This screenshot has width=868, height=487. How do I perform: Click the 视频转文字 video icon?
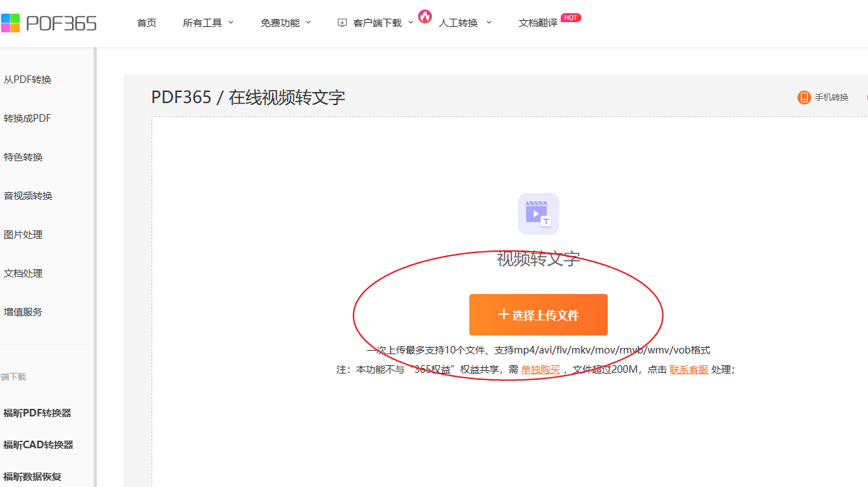coord(539,214)
